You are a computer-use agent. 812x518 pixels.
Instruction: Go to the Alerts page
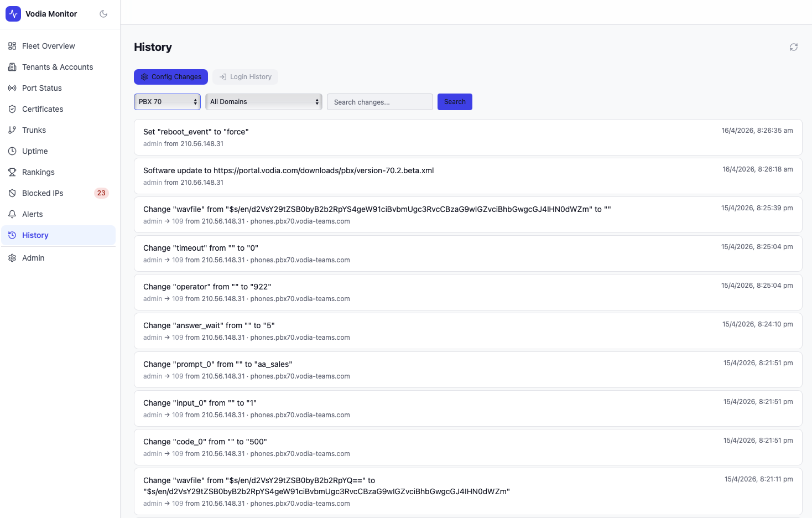32,214
